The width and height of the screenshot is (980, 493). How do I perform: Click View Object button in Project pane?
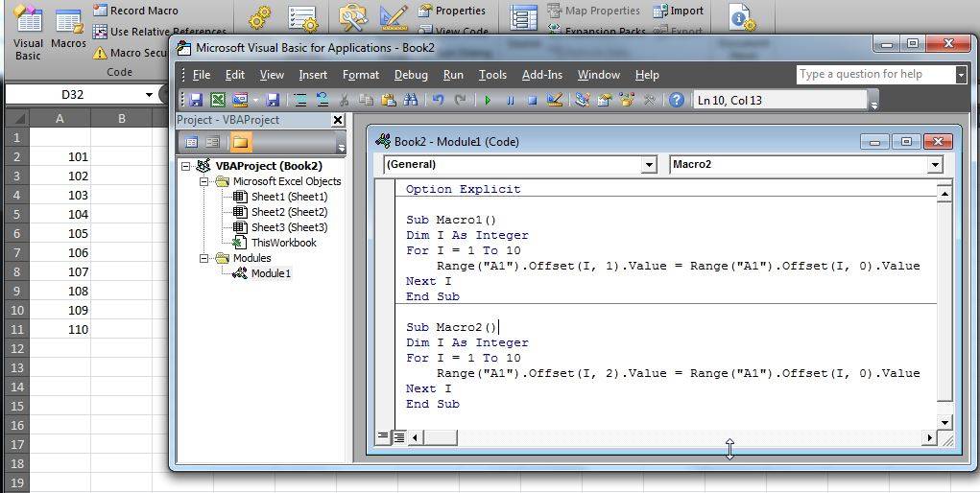tap(212, 143)
